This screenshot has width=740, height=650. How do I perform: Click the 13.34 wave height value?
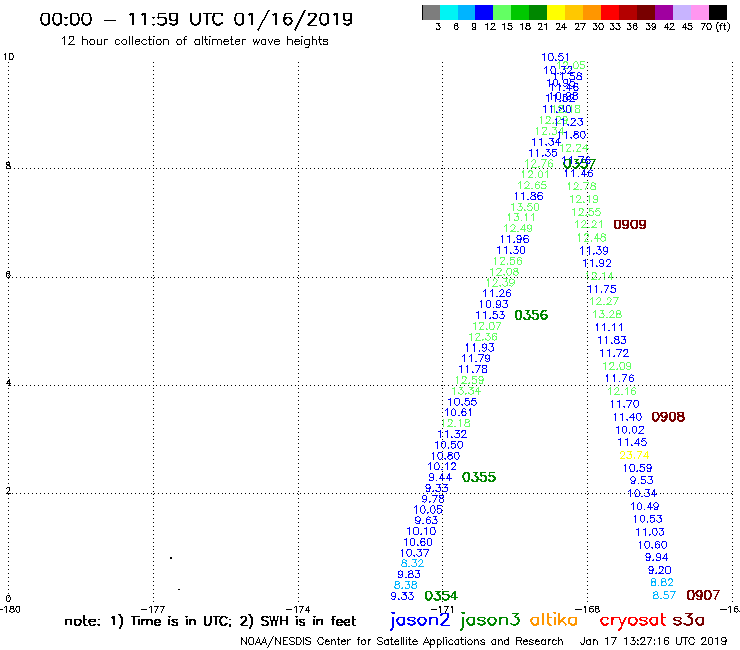tap(466, 391)
